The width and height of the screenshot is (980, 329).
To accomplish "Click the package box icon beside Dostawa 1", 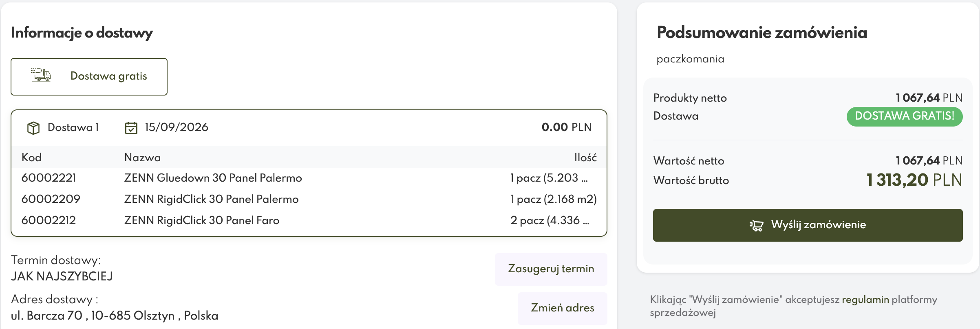I will [33, 128].
